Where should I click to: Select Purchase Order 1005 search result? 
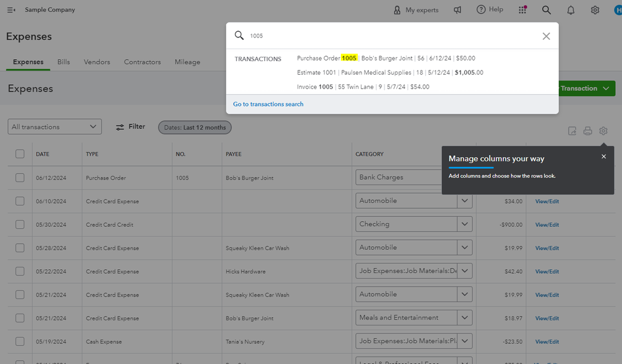(386, 58)
